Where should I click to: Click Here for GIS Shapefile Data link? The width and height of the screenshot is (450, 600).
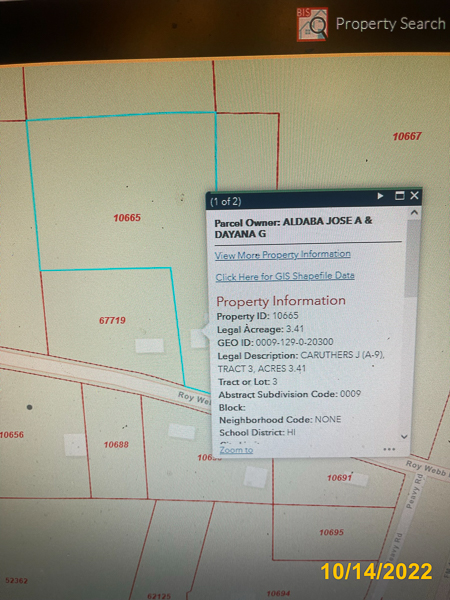285,276
